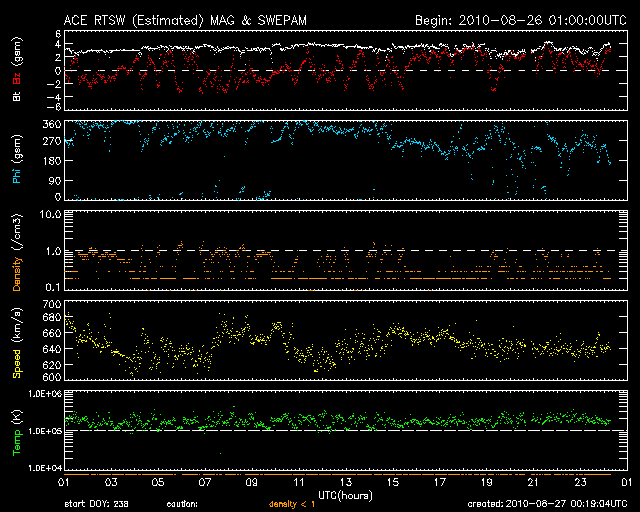Click the Phi (gsm) axis label
Image resolution: width=640 pixels, height=512 pixels.
17,160
